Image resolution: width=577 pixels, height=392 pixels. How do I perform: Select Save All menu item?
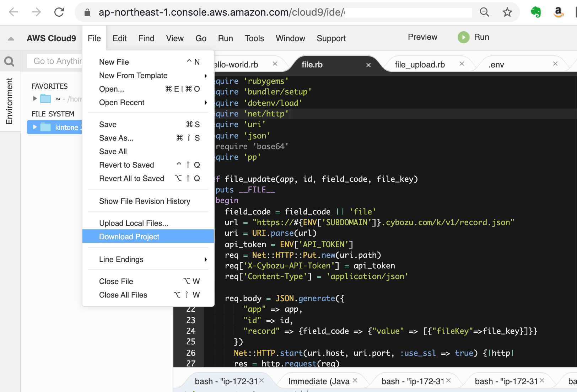click(148, 152)
